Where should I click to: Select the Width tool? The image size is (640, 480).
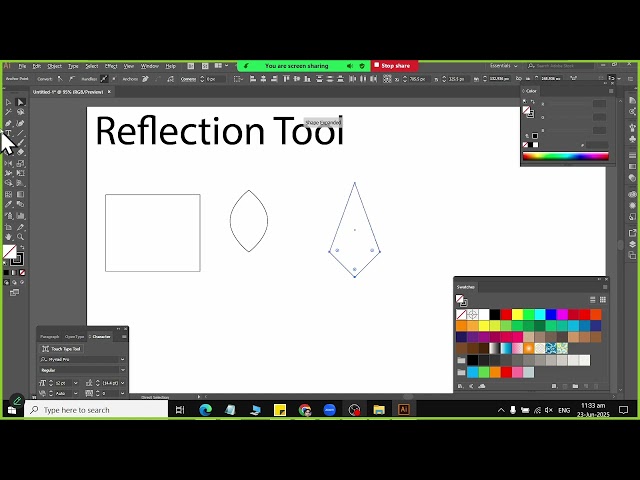pyautogui.click(x=8, y=173)
